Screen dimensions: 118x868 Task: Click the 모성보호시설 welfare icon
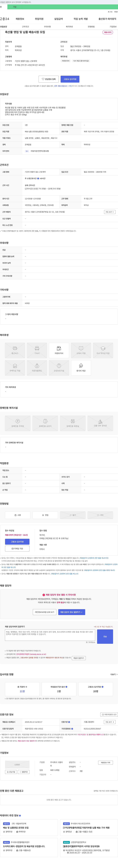(59, 368)
